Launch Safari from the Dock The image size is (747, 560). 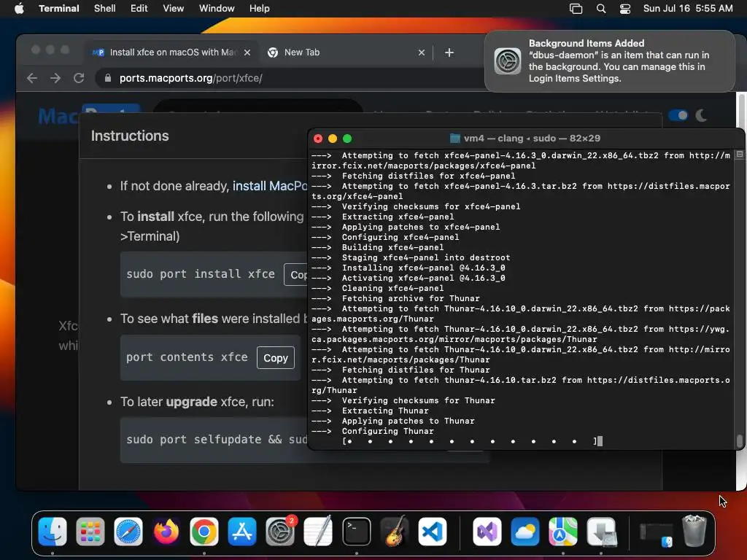pyautogui.click(x=128, y=532)
